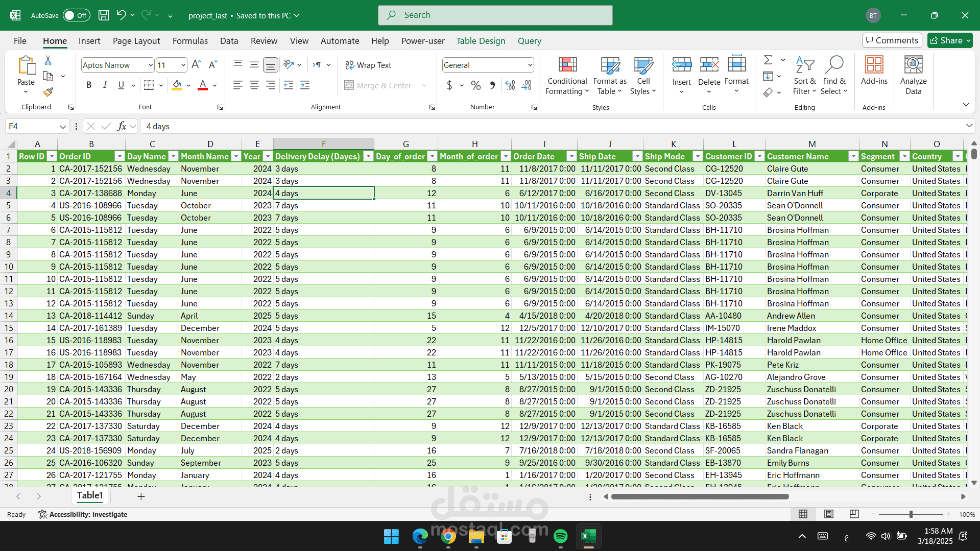The width and height of the screenshot is (980, 551).
Task: Click the Increase Indent icon
Action: click(x=305, y=85)
